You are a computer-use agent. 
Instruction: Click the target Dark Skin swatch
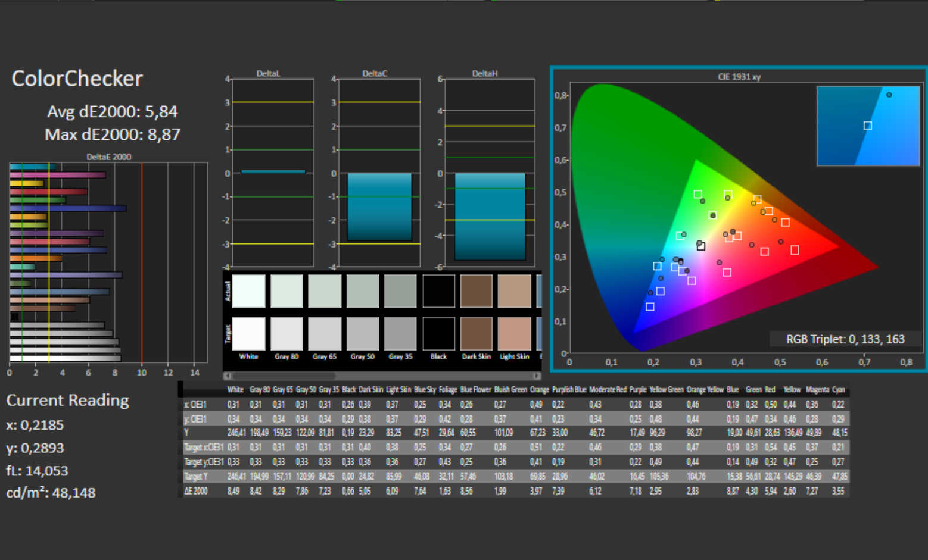(477, 333)
